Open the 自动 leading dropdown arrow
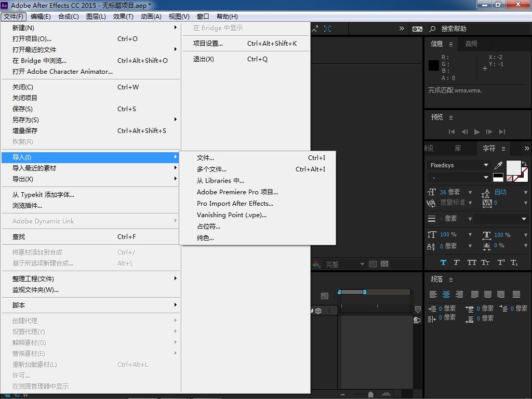This screenshot has height=399, width=532. click(526, 192)
